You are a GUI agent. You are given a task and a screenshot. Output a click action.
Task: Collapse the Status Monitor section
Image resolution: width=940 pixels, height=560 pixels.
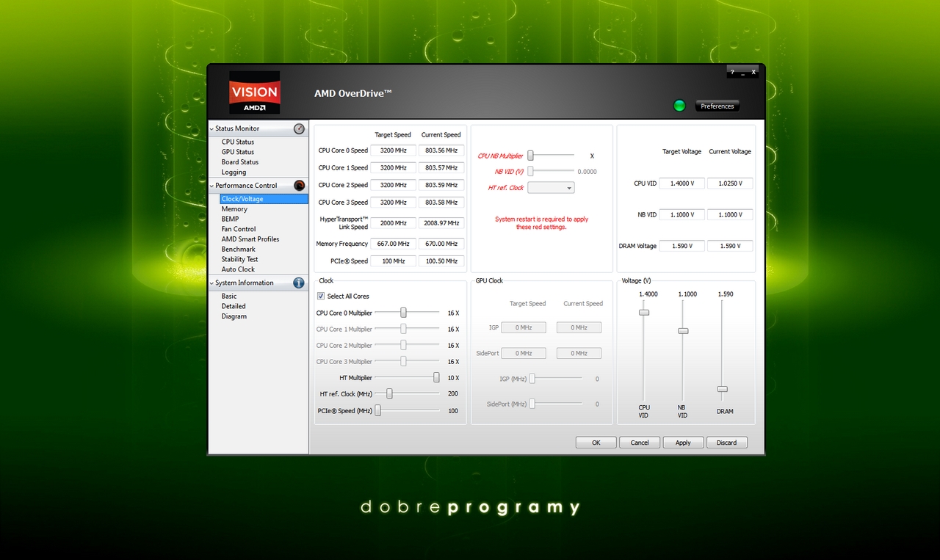(212, 129)
